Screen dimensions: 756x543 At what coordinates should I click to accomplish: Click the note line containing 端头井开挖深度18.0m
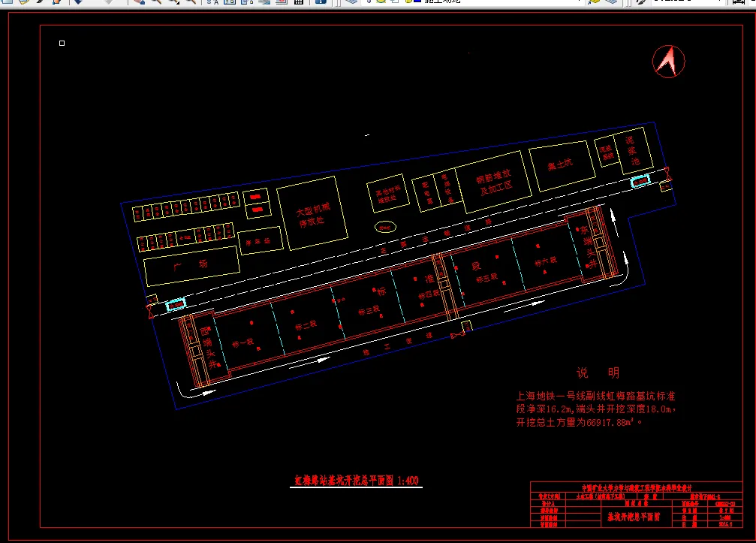[x=596, y=409]
